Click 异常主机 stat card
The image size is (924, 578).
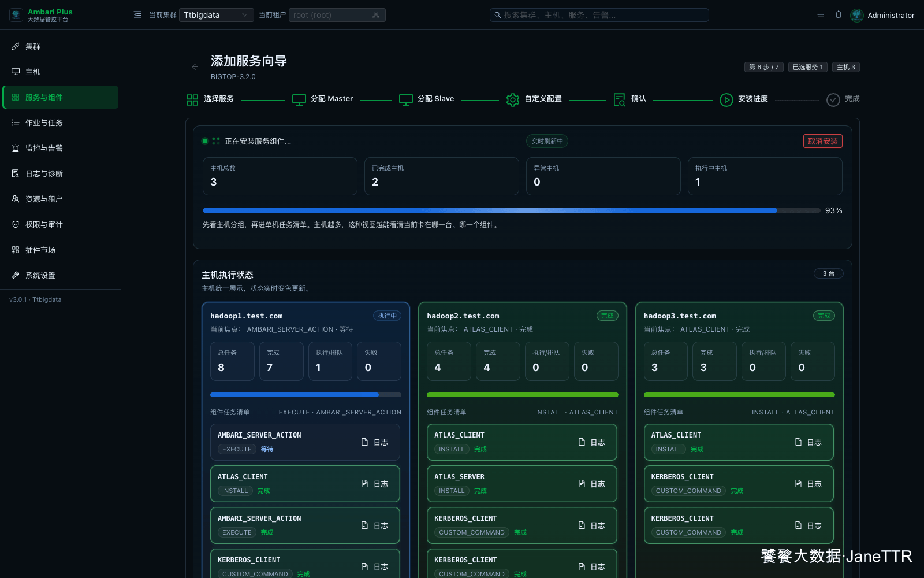point(603,176)
